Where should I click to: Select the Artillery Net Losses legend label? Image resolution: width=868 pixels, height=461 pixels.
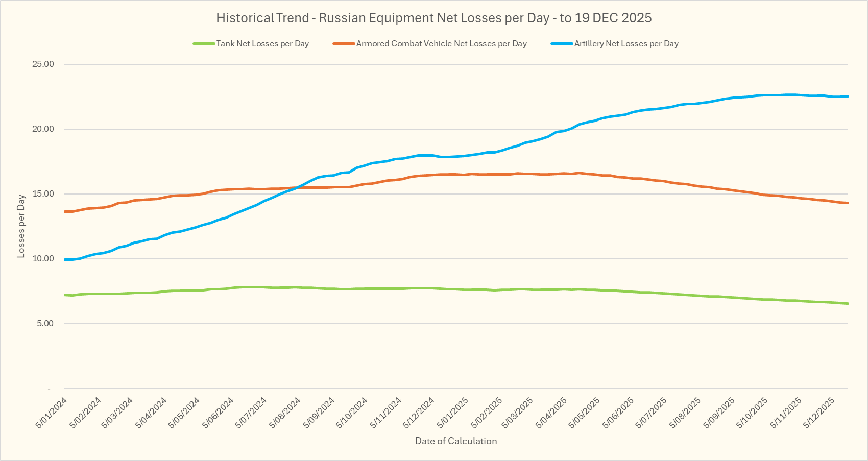coord(626,44)
